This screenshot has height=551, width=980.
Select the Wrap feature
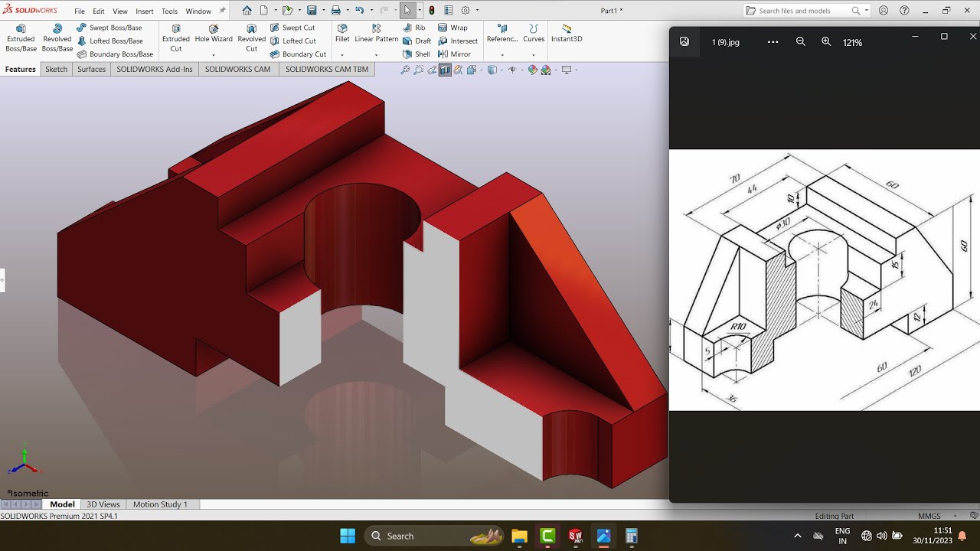point(452,28)
